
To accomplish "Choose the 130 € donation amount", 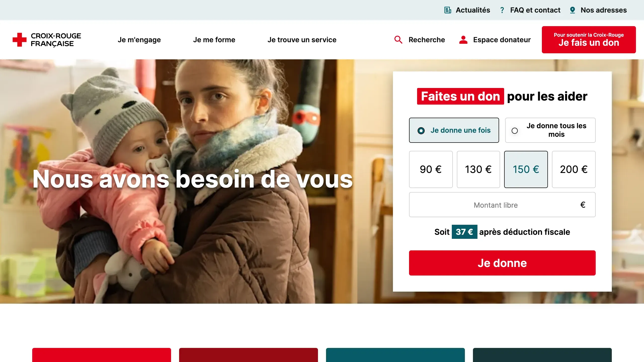I will coord(478,169).
